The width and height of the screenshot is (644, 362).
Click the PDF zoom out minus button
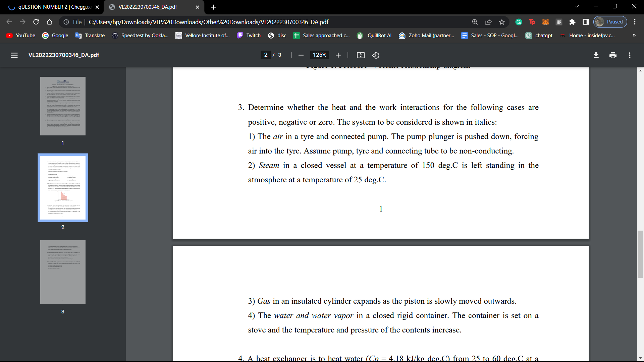click(301, 55)
